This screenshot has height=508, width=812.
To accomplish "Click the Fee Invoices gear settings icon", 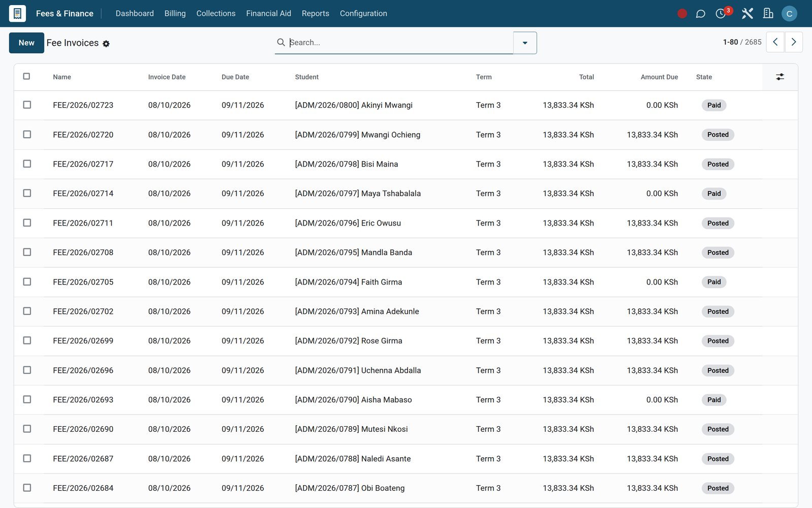I will point(106,44).
